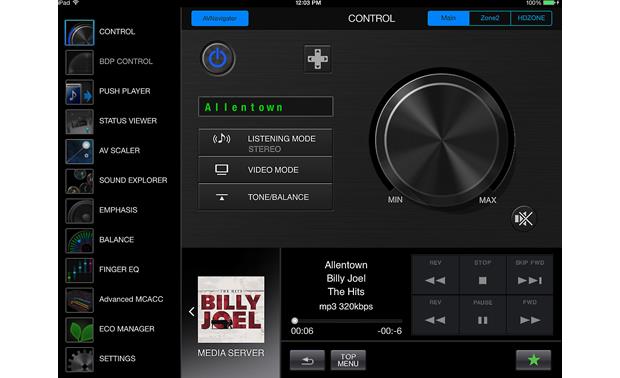Viewport: 620px width, 378px height.
Task: Open the AV SCALER icon
Action: [79, 151]
